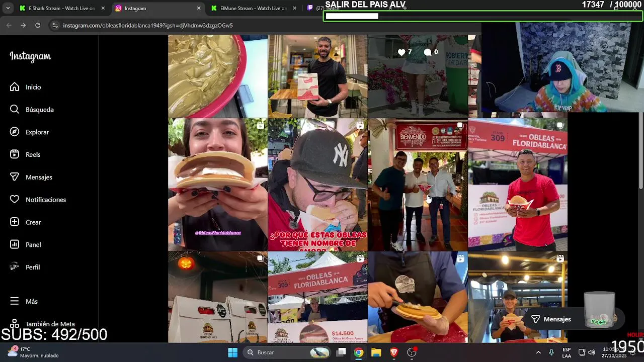
Task: Open post of man holding Obleas bag
Action: pyautogui.click(x=317, y=76)
